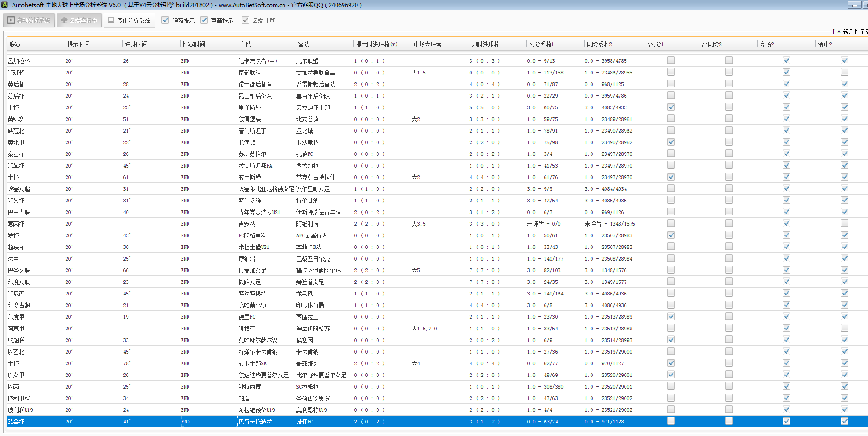Click the Autobetsoft logo in the title bar
The height and width of the screenshot is (436, 868).
pos(5,5)
